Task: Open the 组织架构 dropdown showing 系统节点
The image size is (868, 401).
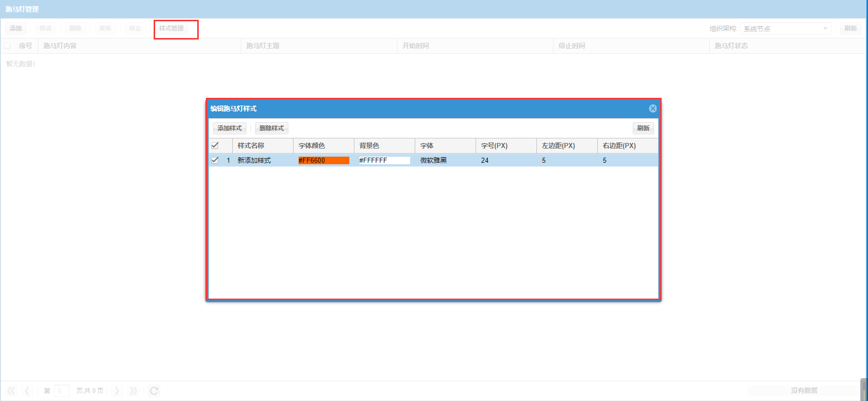Action: pyautogui.click(x=785, y=29)
